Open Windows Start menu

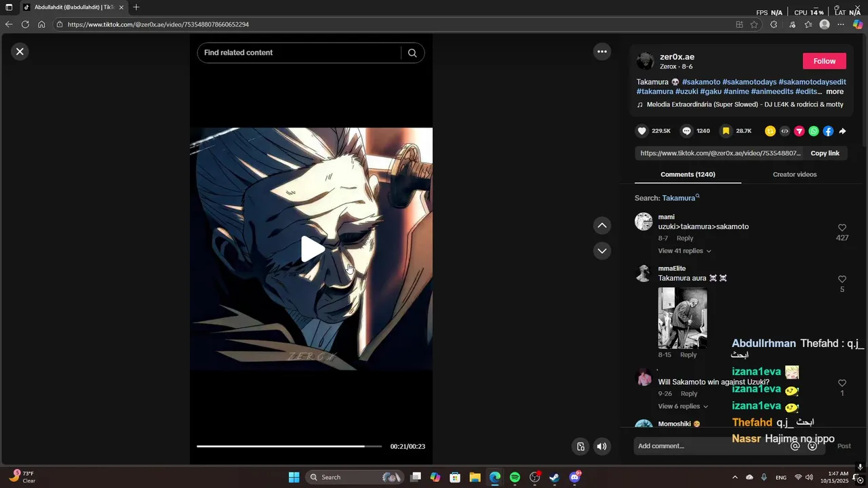tap(294, 477)
